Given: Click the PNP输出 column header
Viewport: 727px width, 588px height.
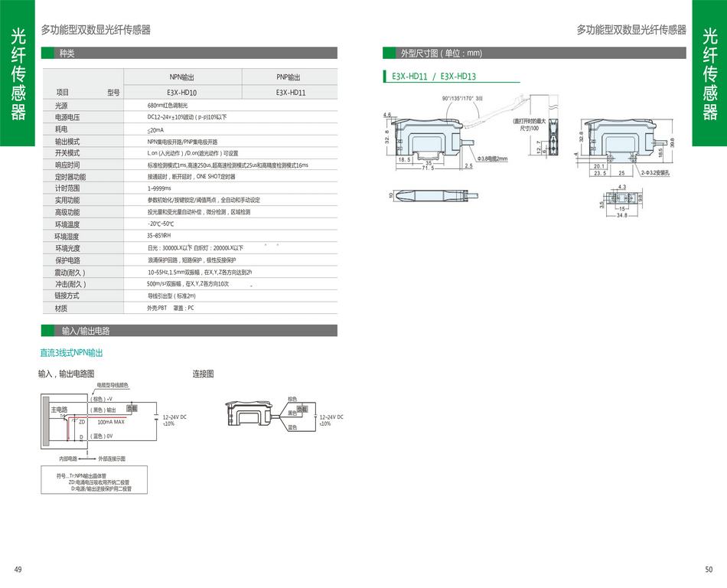Looking at the screenshot, I should [x=289, y=77].
